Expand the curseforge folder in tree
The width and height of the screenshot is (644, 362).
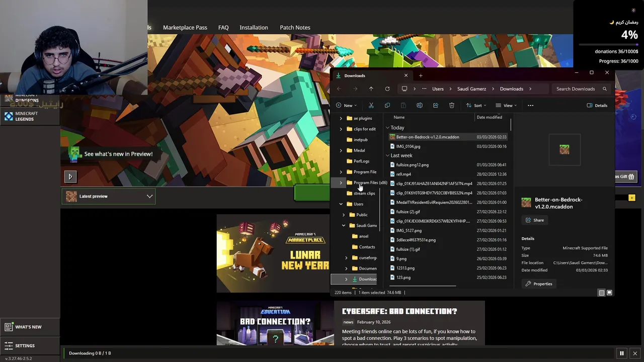346,258
